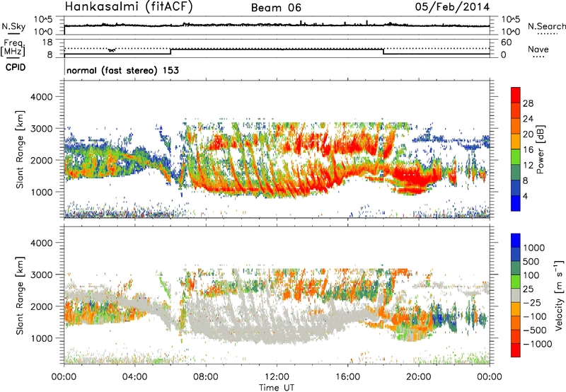Click the '-1000' Velocity colorbar value
Viewport: 566px width, 392px height.
(537, 344)
